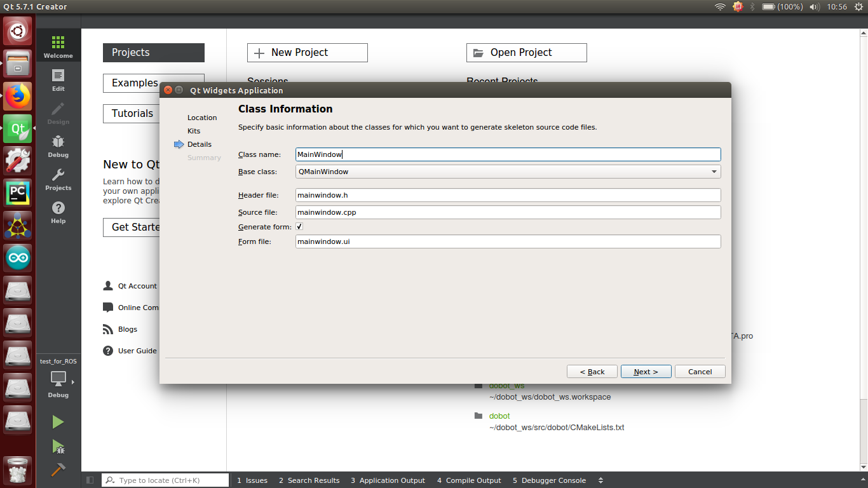This screenshot has height=488, width=868.
Task: Launch Arduino IDE from the dock
Action: coord(18,258)
